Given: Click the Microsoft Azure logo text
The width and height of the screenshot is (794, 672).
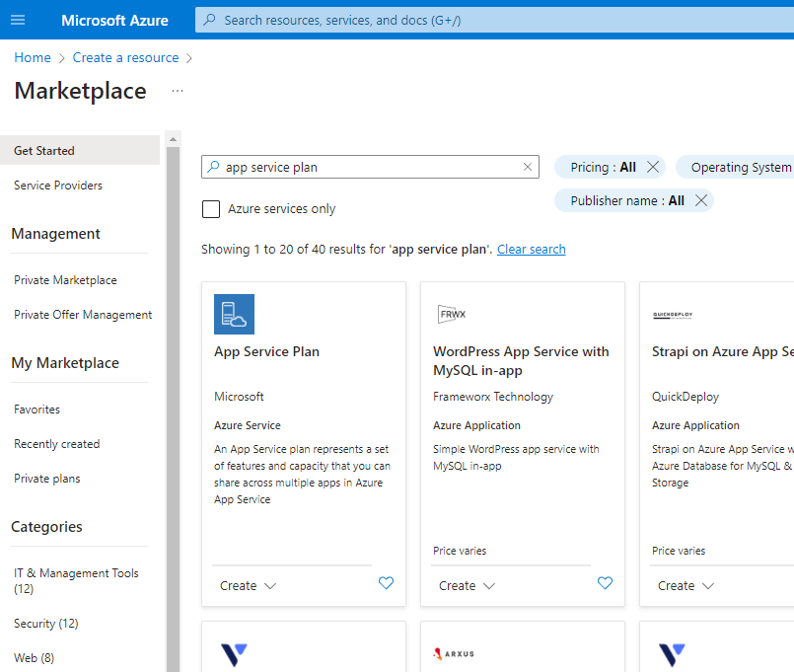Looking at the screenshot, I should (x=114, y=21).
